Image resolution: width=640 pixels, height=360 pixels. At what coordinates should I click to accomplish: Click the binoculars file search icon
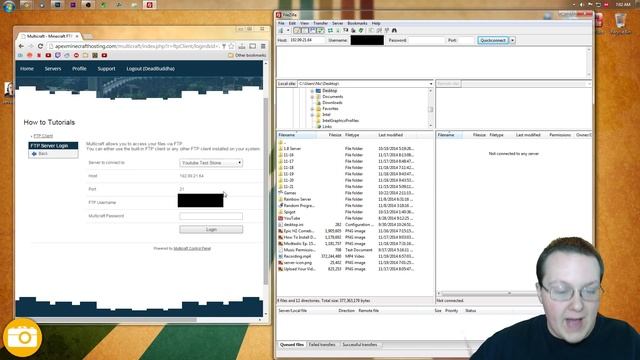pyautogui.click(x=394, y=31)
